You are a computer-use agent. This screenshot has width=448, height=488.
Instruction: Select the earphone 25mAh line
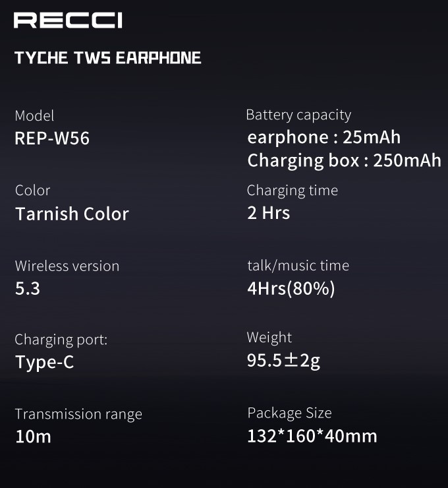click(324, 137)
